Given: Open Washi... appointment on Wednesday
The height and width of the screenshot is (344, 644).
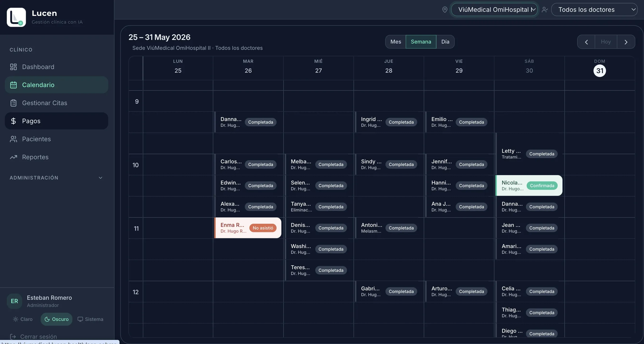Looking at the screenshot, I should coord(318,249).
